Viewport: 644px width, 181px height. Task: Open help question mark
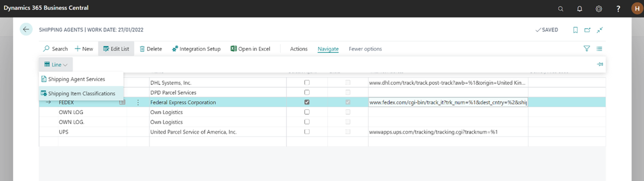click(618, 9)
